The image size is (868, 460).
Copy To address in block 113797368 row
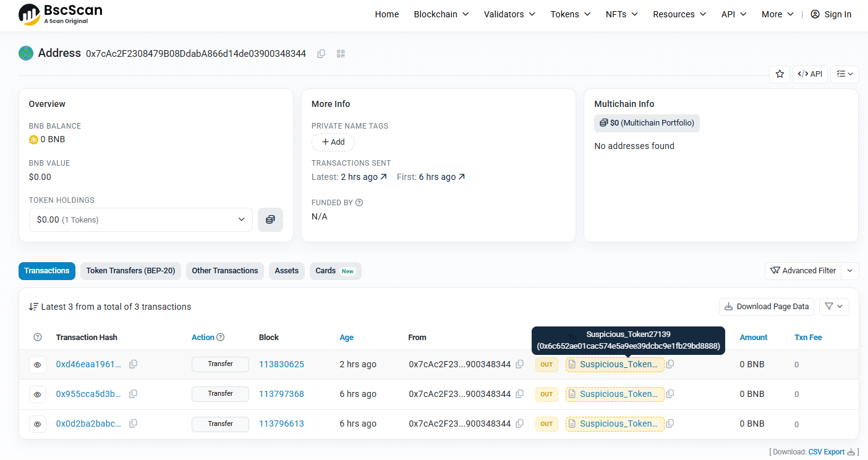[x=670, y=394]
